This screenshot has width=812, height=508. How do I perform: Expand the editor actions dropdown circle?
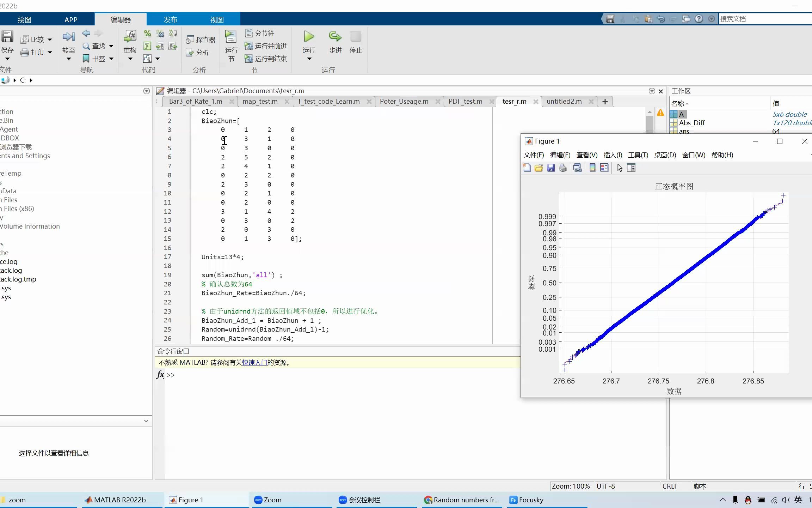click(x=652, y=91)
